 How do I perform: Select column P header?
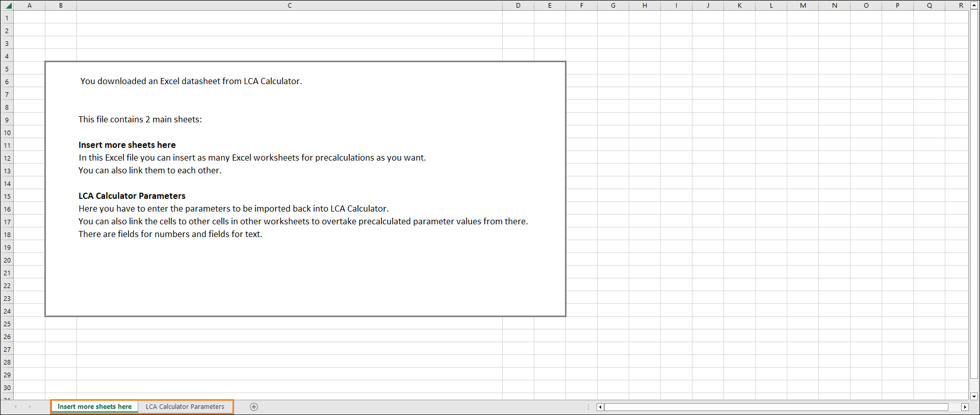(x=897, y=6)
